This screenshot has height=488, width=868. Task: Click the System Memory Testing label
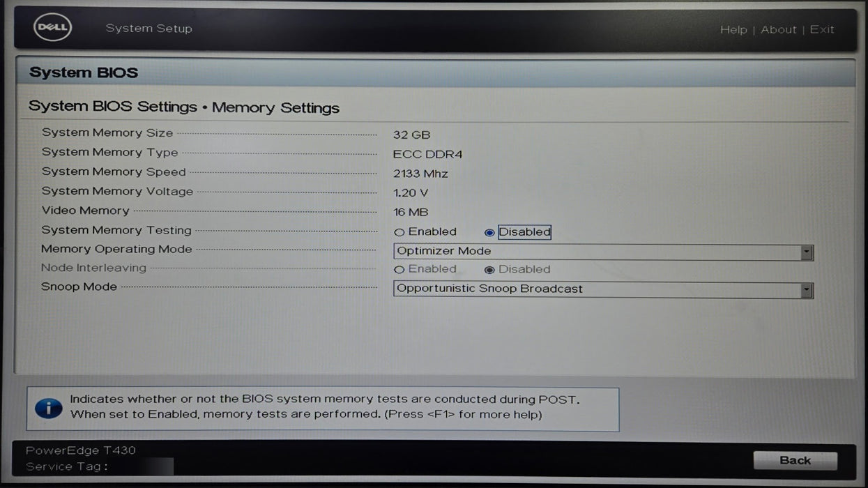pyautogui.click(x=116, y=230)
